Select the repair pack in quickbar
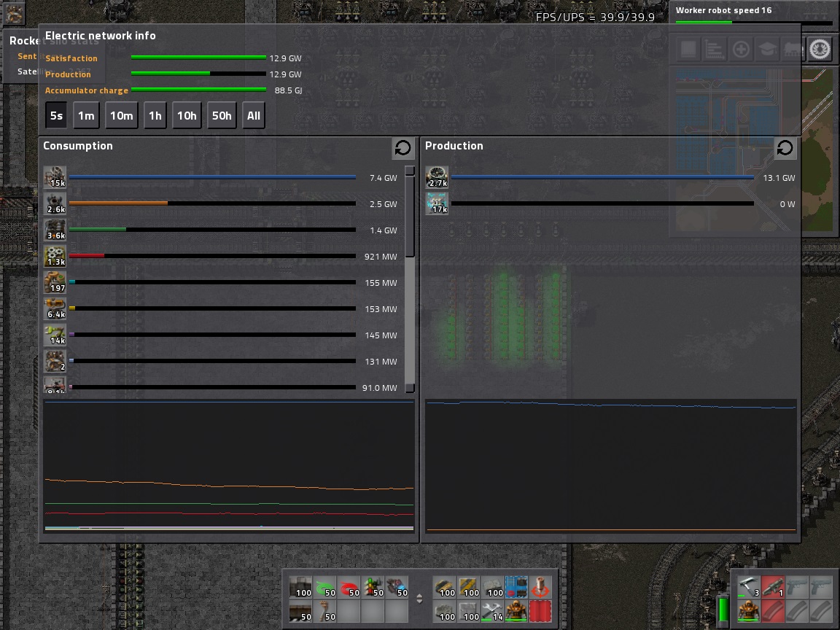This screenshot has height=630, width=840. (x=494, y=610)
